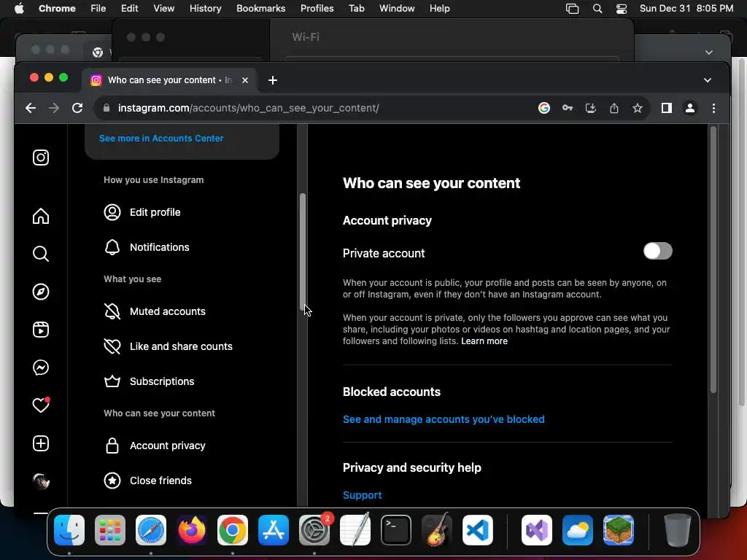Open Profiles menu

317,8
